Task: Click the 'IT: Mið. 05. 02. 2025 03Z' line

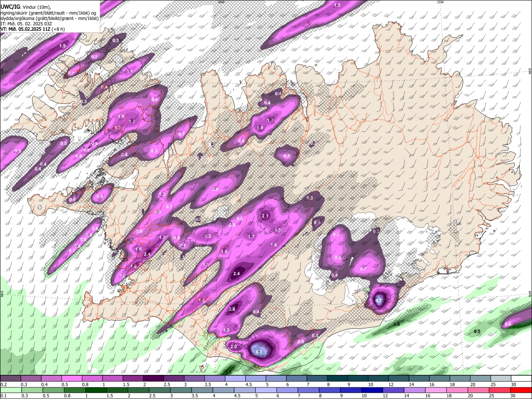Action: [x=27, y=24]
